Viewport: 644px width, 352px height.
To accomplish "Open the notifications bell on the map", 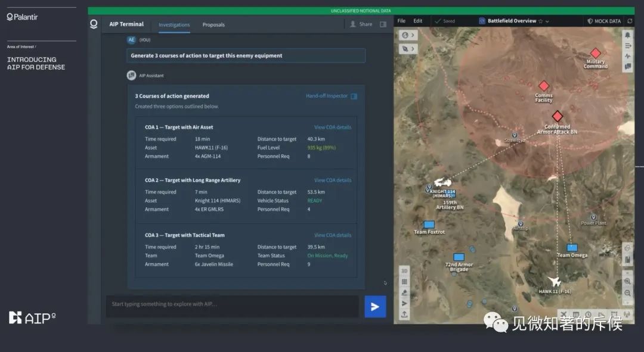I will pos(627,35).
